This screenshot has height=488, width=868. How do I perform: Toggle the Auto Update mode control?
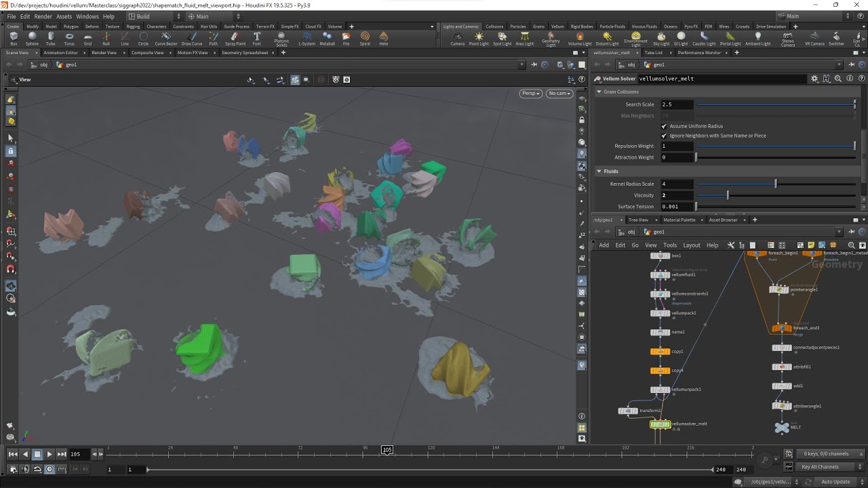click(x=839, y=482)
